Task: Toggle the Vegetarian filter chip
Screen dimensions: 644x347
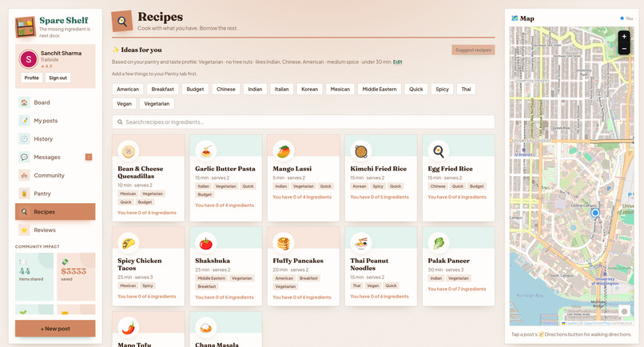Action: click(x=157, y=104)
